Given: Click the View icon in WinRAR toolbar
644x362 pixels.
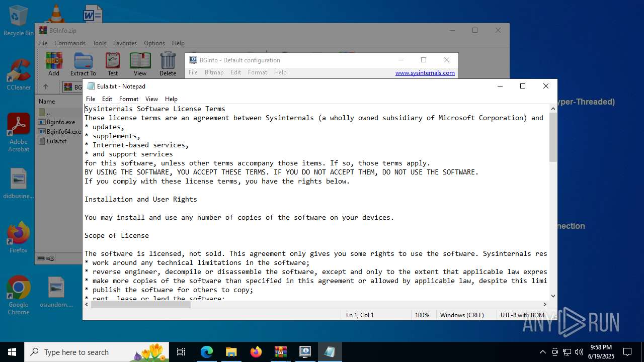Looking at the screenshot, I should [x=140, y=64].
